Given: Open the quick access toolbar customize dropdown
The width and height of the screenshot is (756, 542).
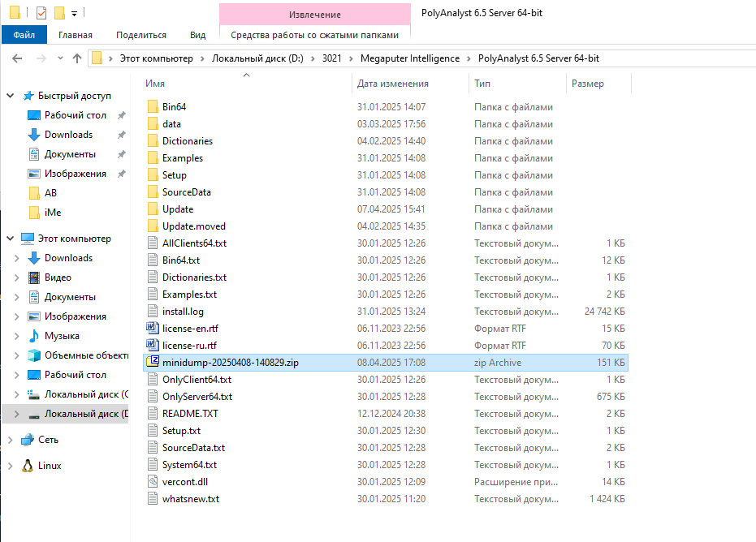Looking at the screenshot, I should [x=74, y=14].
